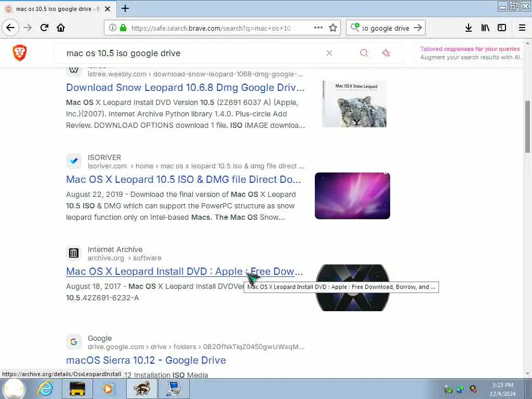Open the library bookmarks icon
Screen dimensions: 532x399
click(485, 28)
